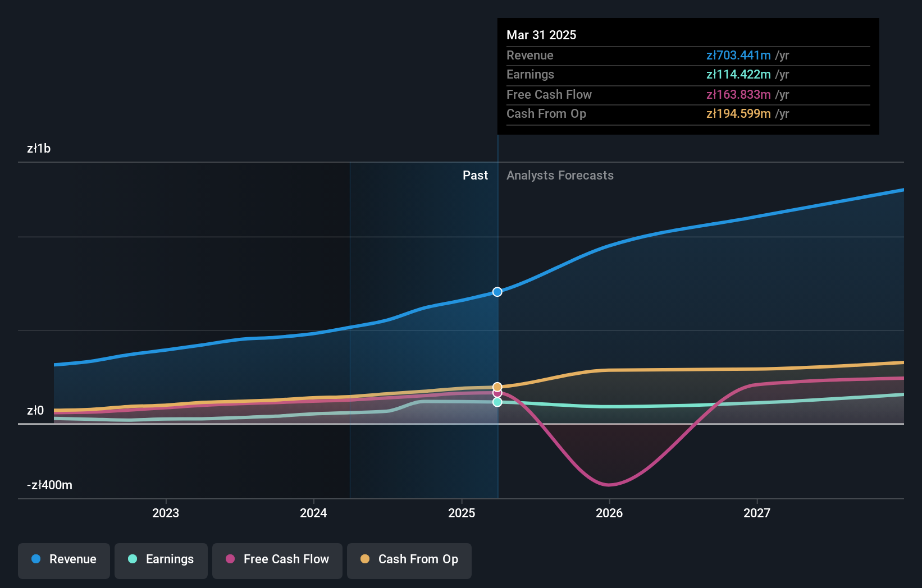
Task: Click the zł1b y-axis label
Action: click(39, 148)
